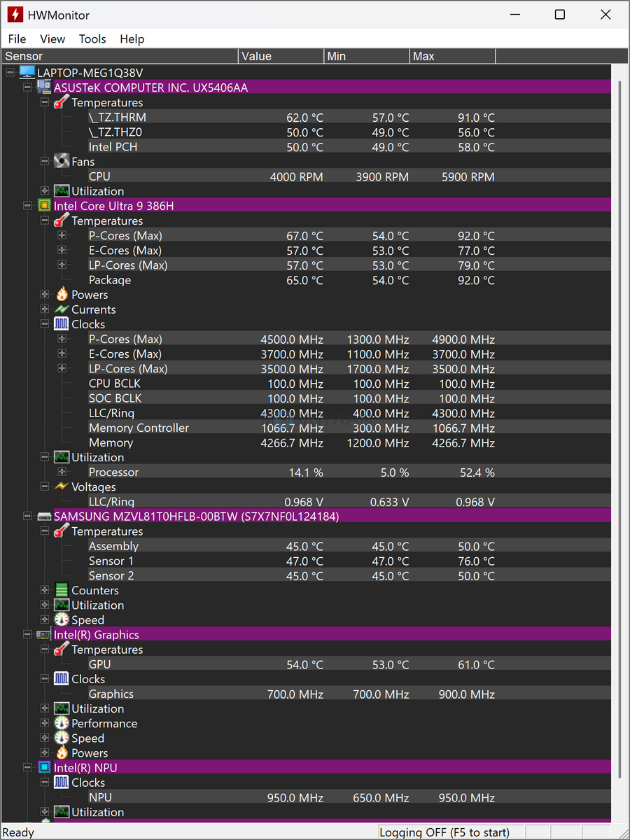Open the View menu
This screenshot has width=630, height=840.
pos(52,39)
